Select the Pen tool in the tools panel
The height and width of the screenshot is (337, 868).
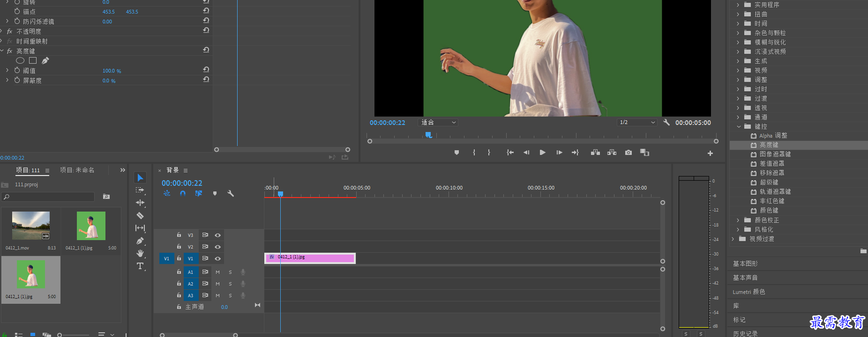point(140,241)
